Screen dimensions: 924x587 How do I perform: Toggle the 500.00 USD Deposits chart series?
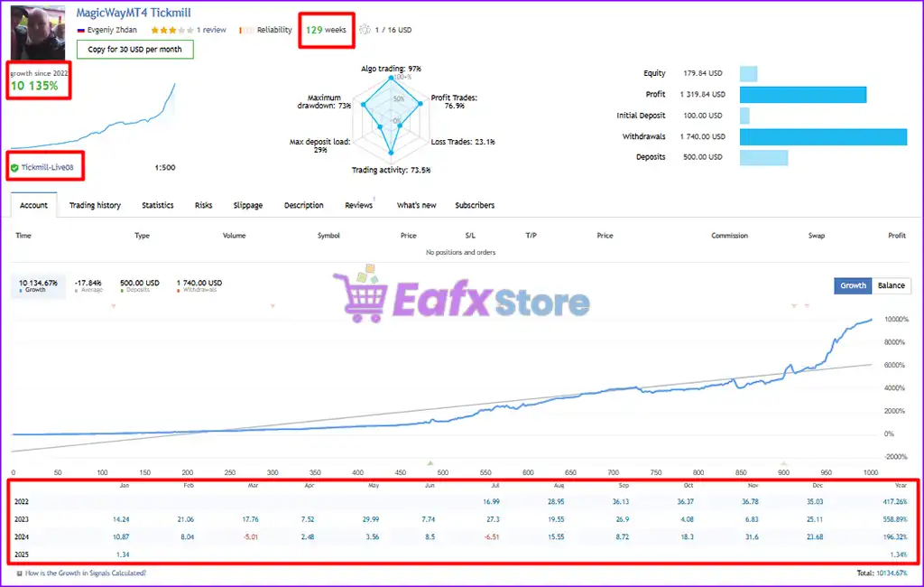[x=140, y=286]
